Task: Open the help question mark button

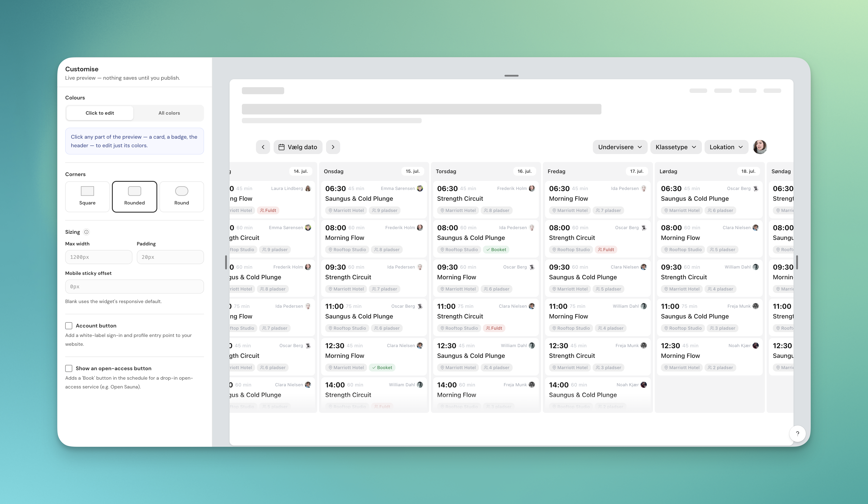Action: (797, 434)
